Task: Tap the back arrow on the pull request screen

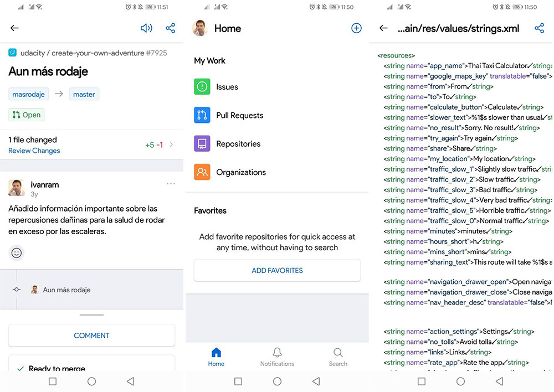Action: 14,28
